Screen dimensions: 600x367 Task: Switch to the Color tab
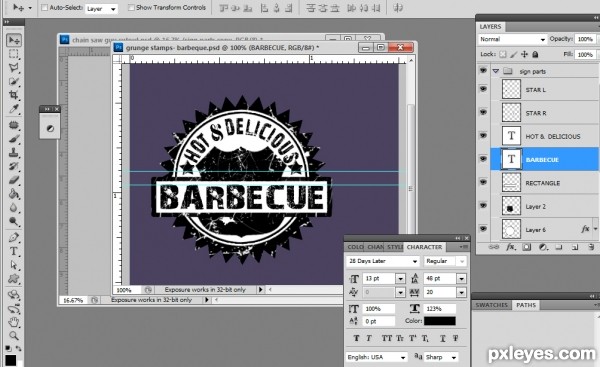tap(355, 247)
